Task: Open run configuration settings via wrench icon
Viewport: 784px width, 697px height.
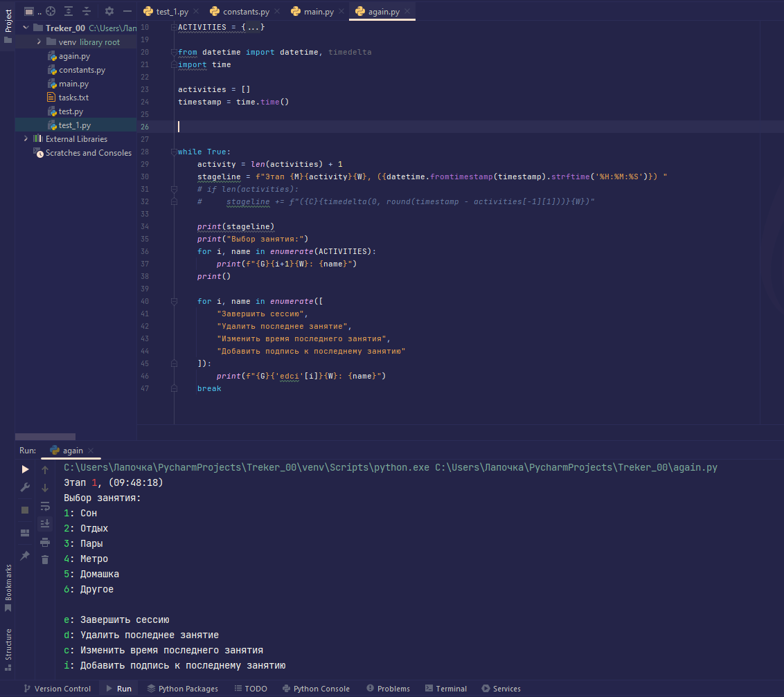Action: (25, 487)
